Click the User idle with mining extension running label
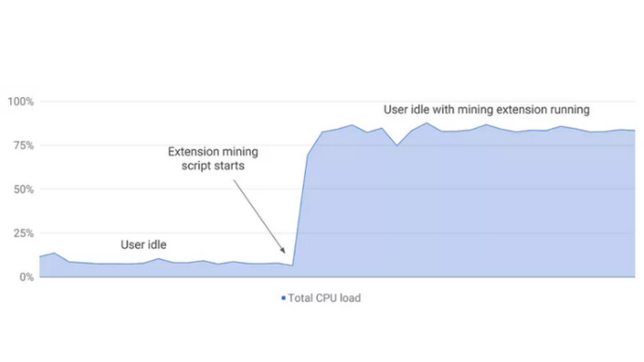The height and width of the screenshot is (362, 644). pos(486,109)
